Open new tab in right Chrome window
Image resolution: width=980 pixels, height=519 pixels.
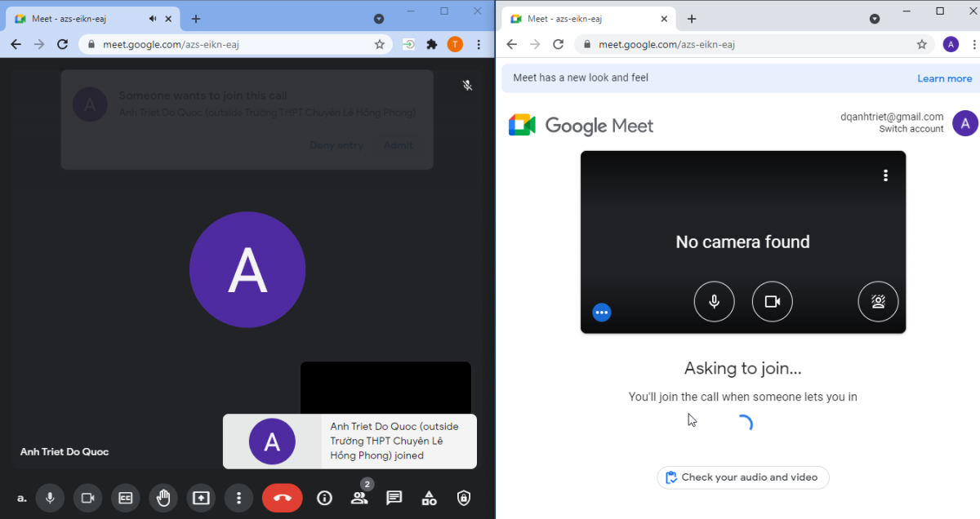(x=692, y=19)
